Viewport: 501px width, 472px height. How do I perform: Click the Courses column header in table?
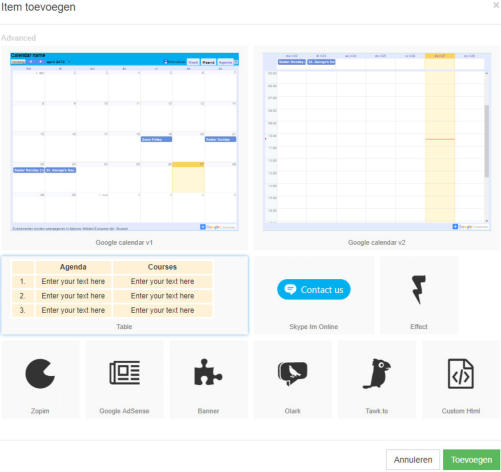(x=162, y=267)
